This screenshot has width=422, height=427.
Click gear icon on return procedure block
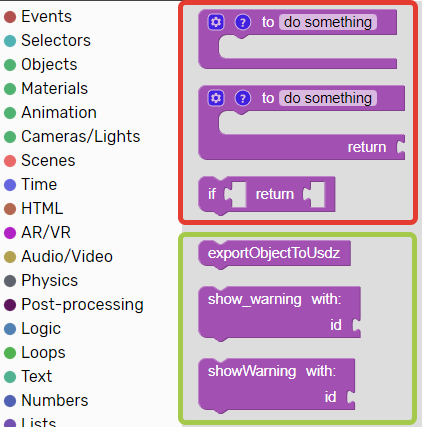[x=216, y=98]
